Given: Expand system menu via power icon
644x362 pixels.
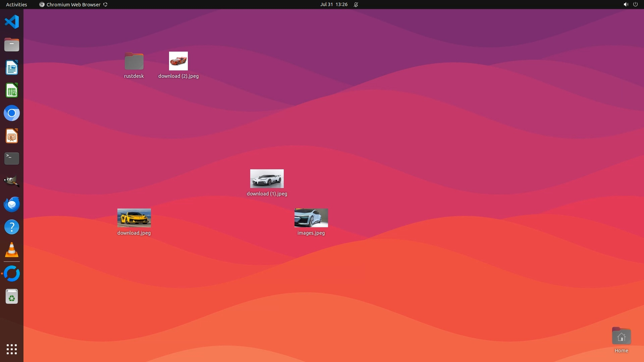Looking at the screenshot, I should pyautogui.click(x=635, y=4).
